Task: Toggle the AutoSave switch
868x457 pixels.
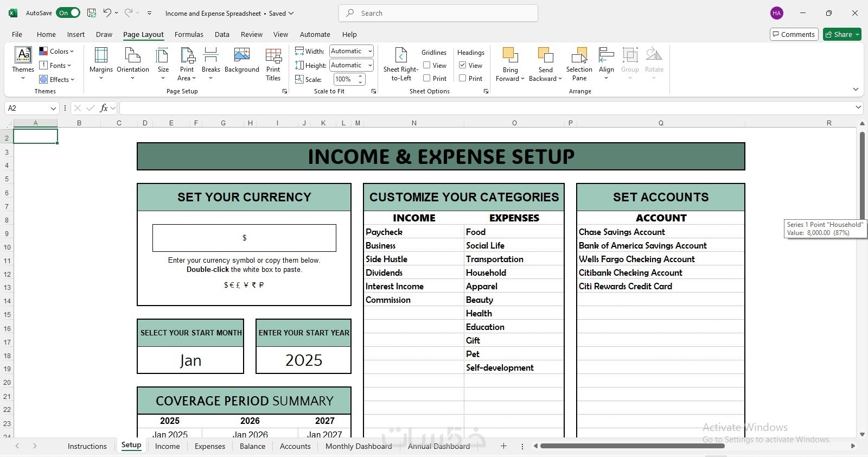Action: pyautogui.click(x=68, y=12)
